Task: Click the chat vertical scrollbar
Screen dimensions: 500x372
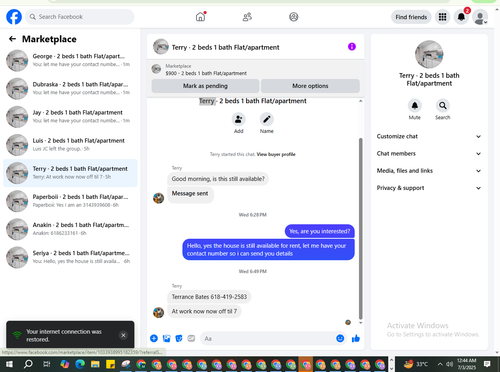Action: pos(360,228)
